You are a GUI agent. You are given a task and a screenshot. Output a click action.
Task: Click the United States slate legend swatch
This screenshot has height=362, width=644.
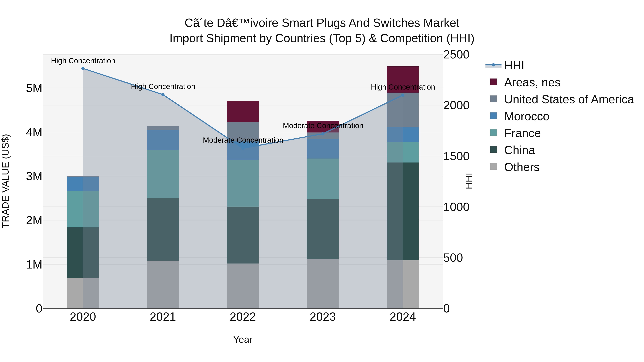click(x=494, y=99)
